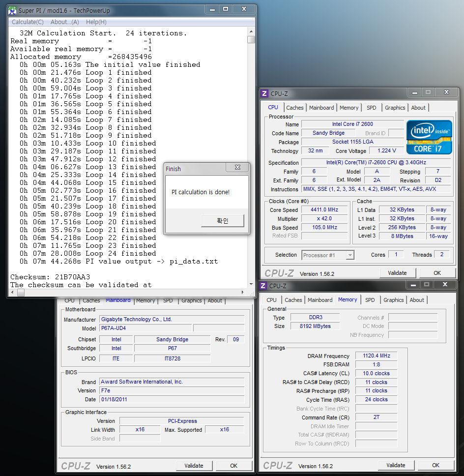464x476 pixels.
Task: Click the Super PI app icon in title bar
Action: 12,10
